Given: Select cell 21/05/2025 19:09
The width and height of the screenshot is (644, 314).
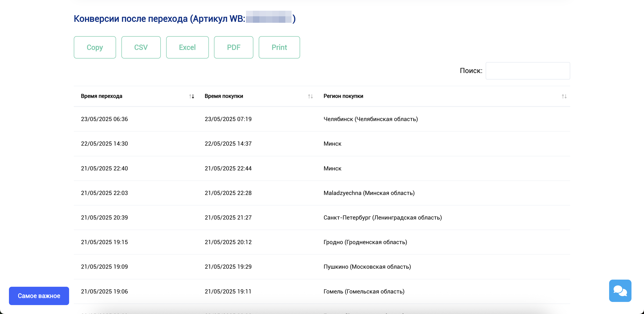Looking at the screenshot, I should point(104,267).
